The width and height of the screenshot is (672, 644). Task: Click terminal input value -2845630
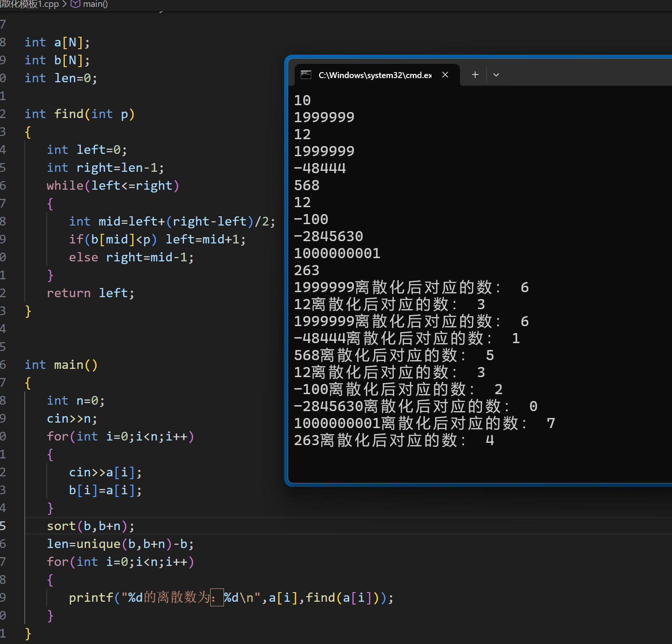329,236
